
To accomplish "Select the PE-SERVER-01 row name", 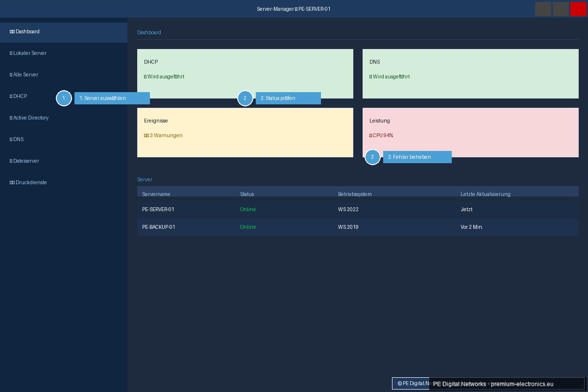I will coord(158,210).
